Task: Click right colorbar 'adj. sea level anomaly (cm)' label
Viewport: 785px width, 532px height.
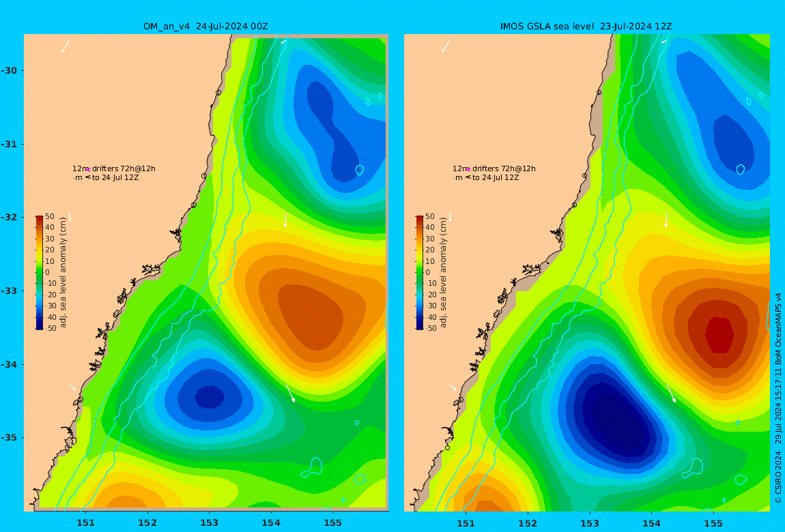Action: tap(443, 273)
